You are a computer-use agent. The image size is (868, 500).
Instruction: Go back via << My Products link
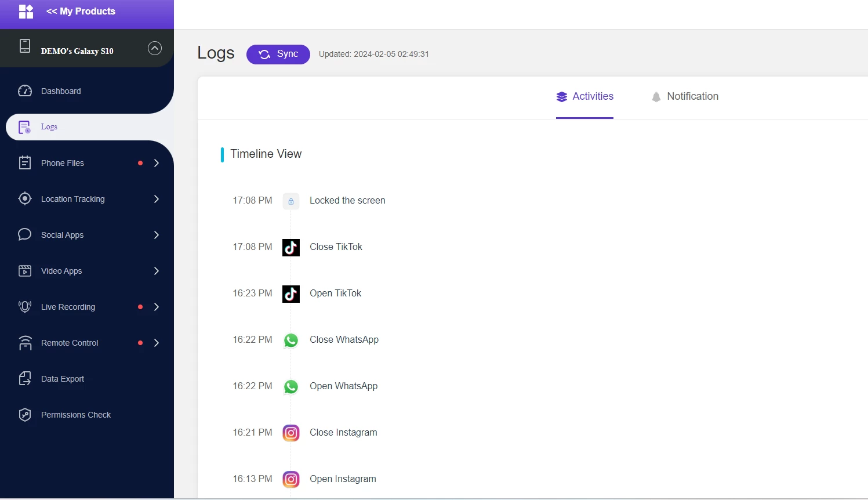81,11
